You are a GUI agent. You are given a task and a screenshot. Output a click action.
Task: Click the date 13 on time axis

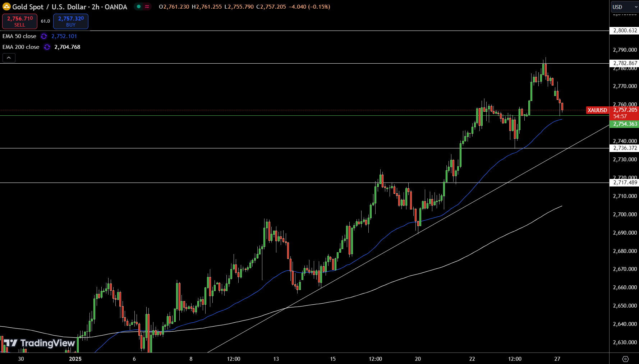click(x=276, y=359)
